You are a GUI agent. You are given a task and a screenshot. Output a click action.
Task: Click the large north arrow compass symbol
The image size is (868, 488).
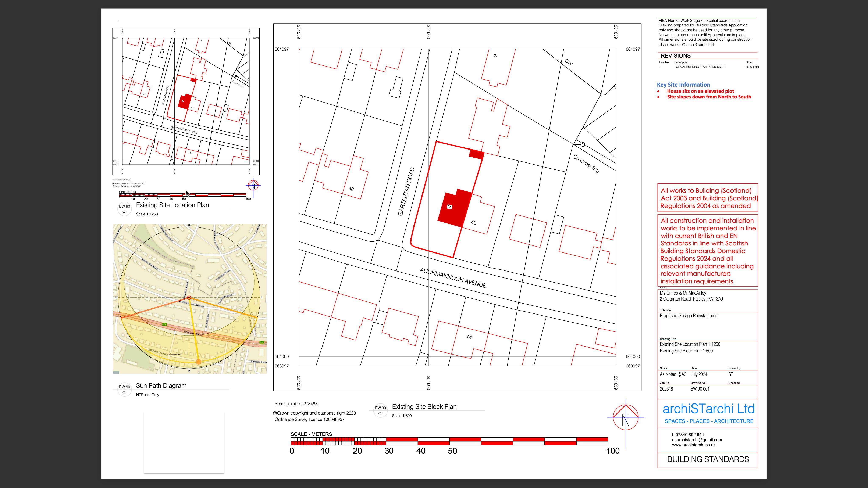tap(626, 418)
